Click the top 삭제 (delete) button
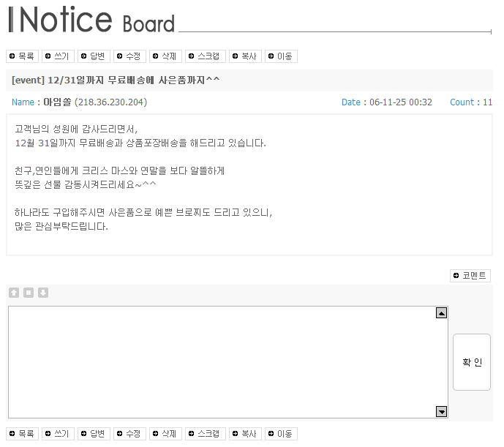The image size is (504, 447). (x=165, y=56)
